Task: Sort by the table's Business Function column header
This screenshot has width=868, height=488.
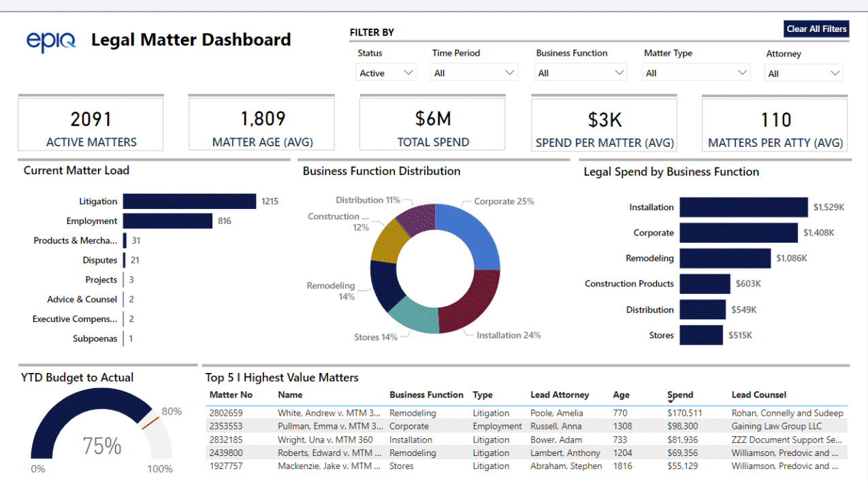Action: click(x=426, y=395)
